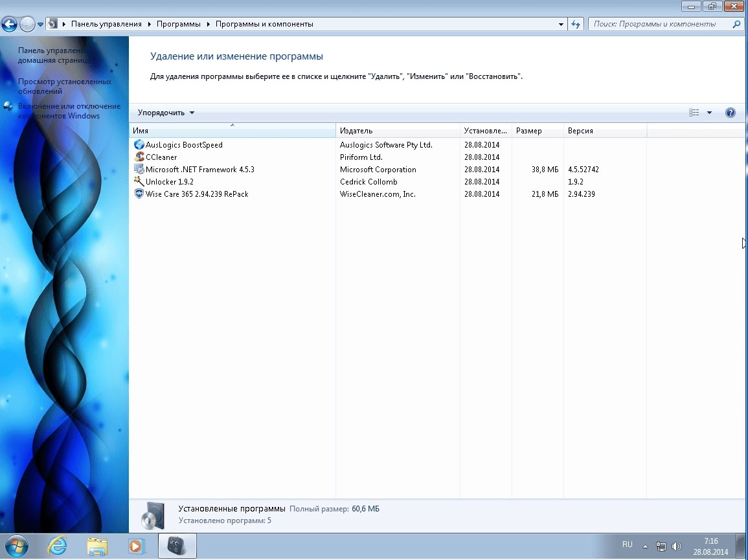This screenshot has width=748, height=560.
Task: Click the RU language indicator
Action: [x=628, y=544]
